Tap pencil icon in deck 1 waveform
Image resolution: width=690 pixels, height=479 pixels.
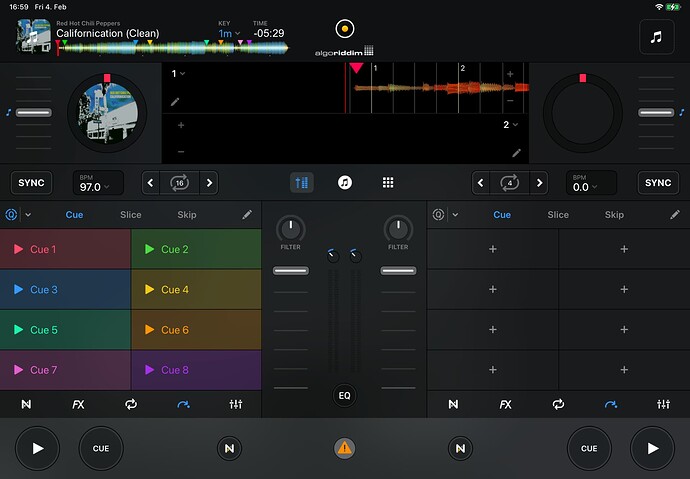[175, 102]
